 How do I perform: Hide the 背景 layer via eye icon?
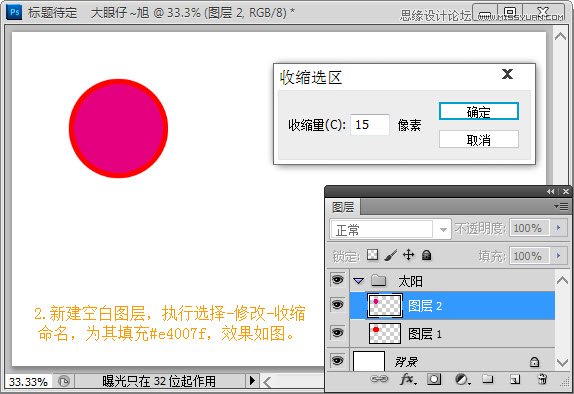(337, 360)
